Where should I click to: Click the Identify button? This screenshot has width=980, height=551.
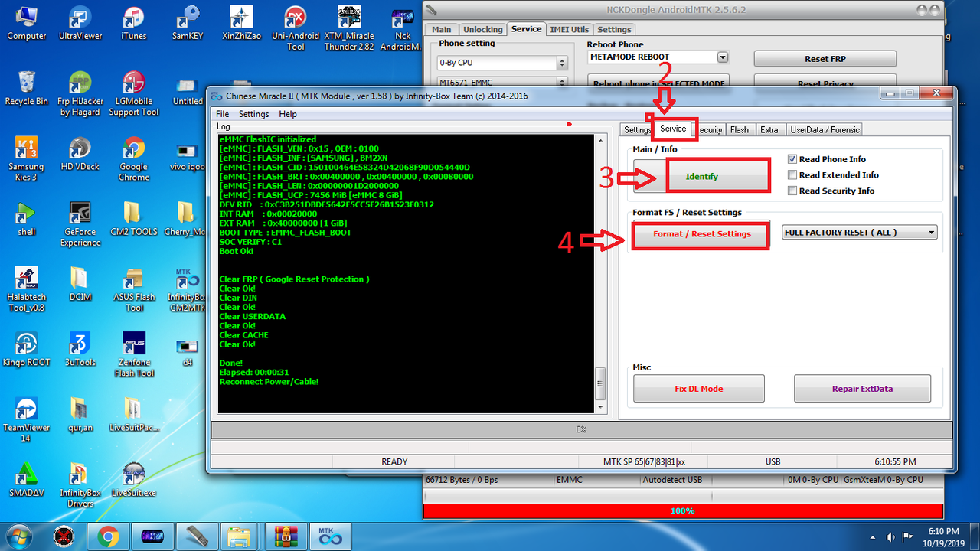702,176
